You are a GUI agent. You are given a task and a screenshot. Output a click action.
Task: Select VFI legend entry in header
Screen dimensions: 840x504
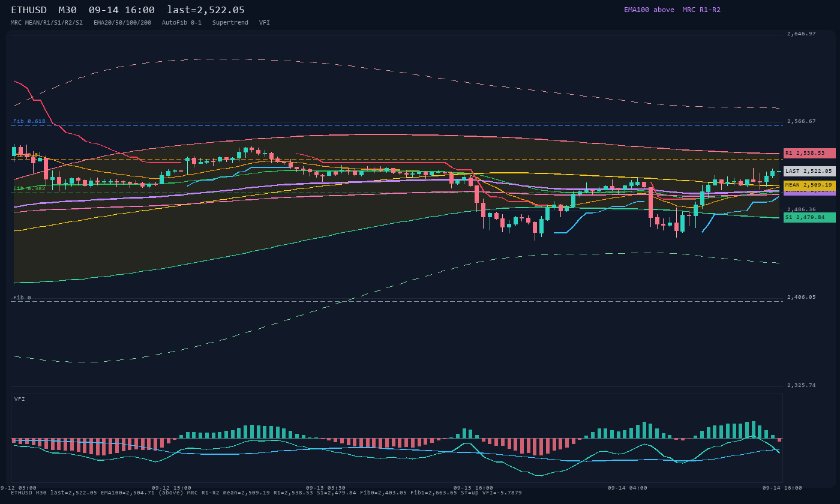point(265,23)
